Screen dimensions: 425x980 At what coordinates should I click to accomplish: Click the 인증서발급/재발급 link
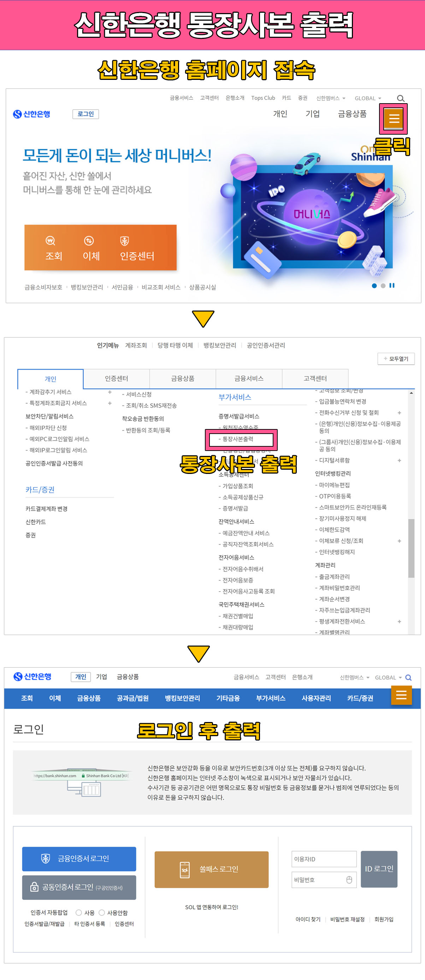click(x=45, y=924)
